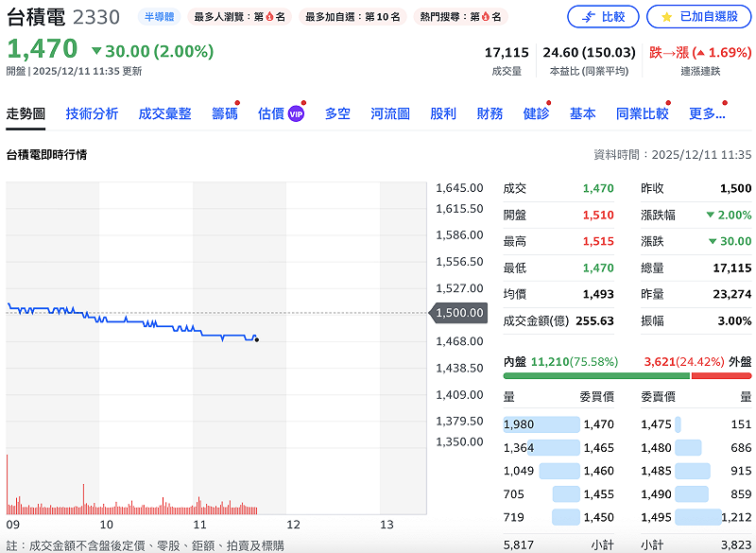
Task: Open the 河流圖 tab
Action: pyautogui.click(x=390, y=113)
